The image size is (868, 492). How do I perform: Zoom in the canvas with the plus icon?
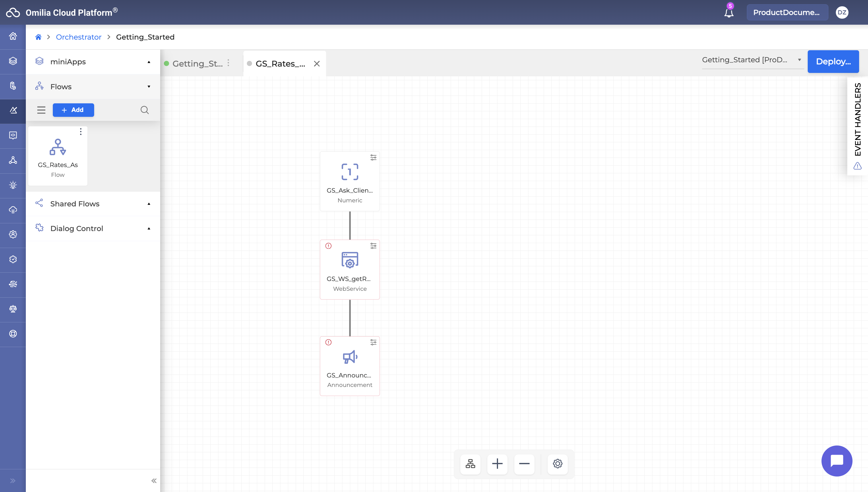tap(497, 464)
